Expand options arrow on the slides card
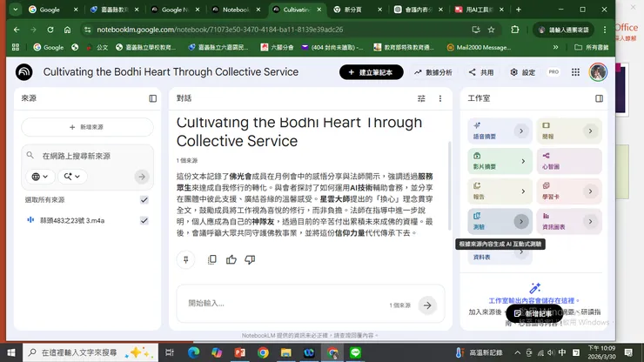This screenshot has width=644, height=362. (x=590, y=131)
